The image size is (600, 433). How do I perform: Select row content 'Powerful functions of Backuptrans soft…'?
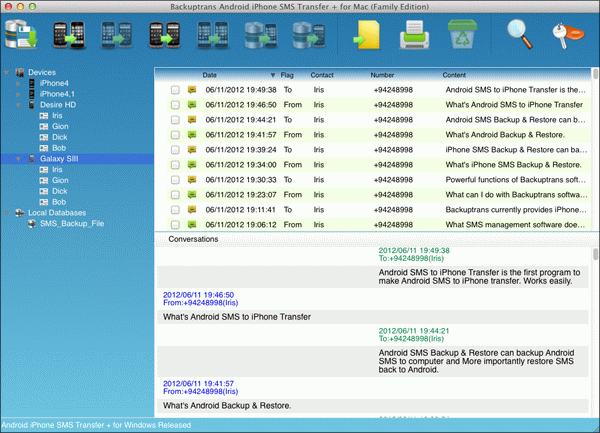[515, 180]
